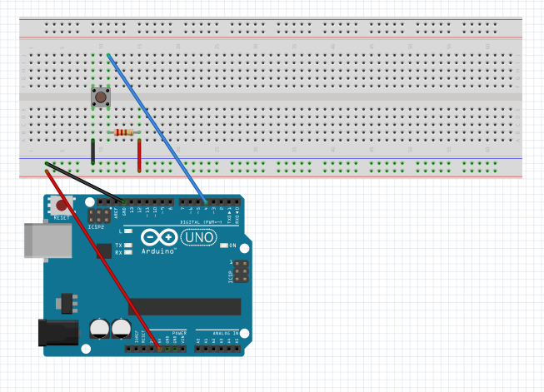Image resolution: width=544 pixels, height=392 pixels.
Task: Select the long black wire to Arduino GND
Action: point(85,182)
